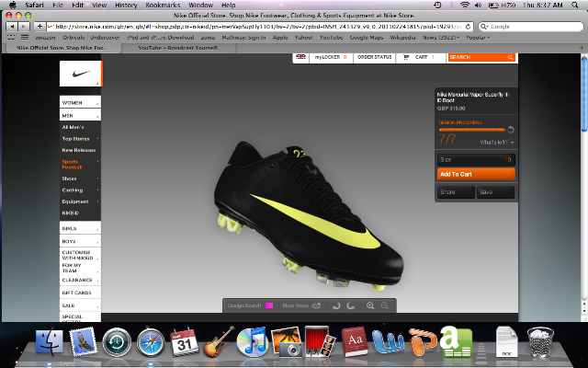This screenshot has width=588, height=368.
Task: Open Finder from the Dock
Action: (49, 341)
